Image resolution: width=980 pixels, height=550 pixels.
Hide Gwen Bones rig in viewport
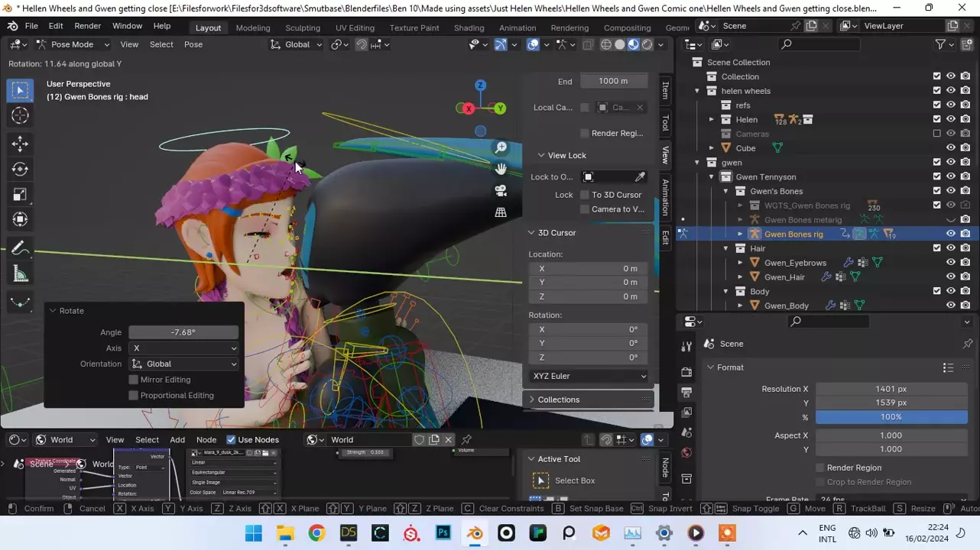pyautogui.click(x=950, y=234)
